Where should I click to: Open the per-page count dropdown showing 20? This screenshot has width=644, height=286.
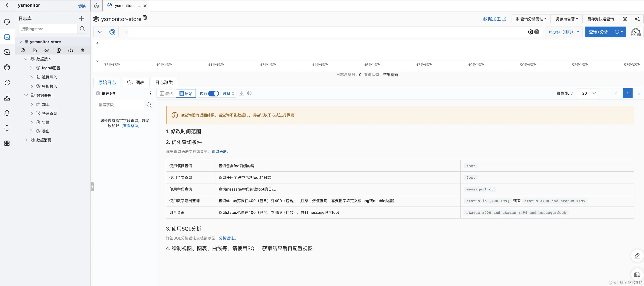[588, 93]
